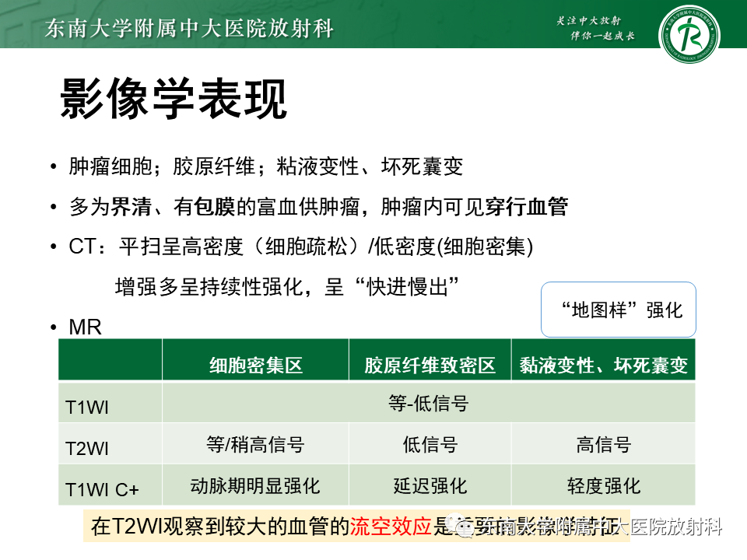Click the bullet line starting with 肿瘤细胞
This screenshot has height=560, width=747.
[266, 166]
